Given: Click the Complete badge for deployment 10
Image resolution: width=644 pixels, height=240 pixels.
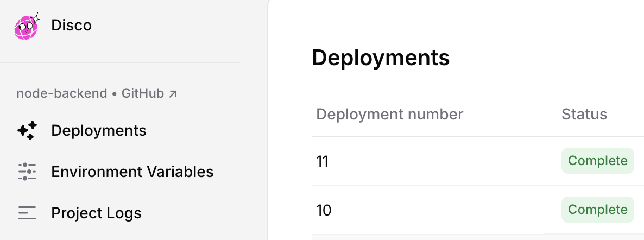Looking at the screenshot, I should (x=597, y=210).
